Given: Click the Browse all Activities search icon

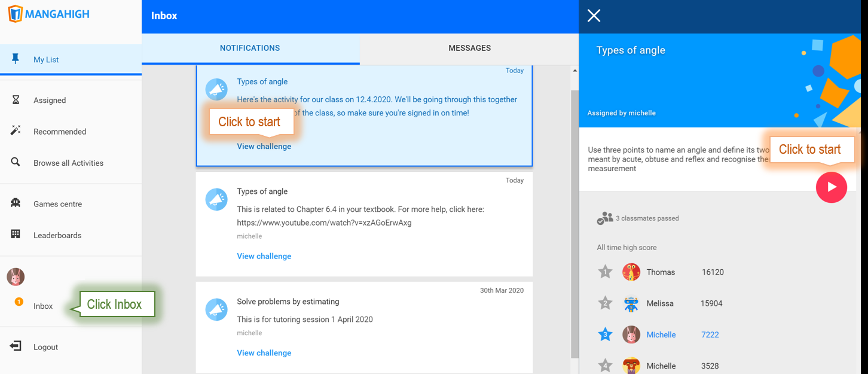Looking at the screenshot, I should [16, 162].
